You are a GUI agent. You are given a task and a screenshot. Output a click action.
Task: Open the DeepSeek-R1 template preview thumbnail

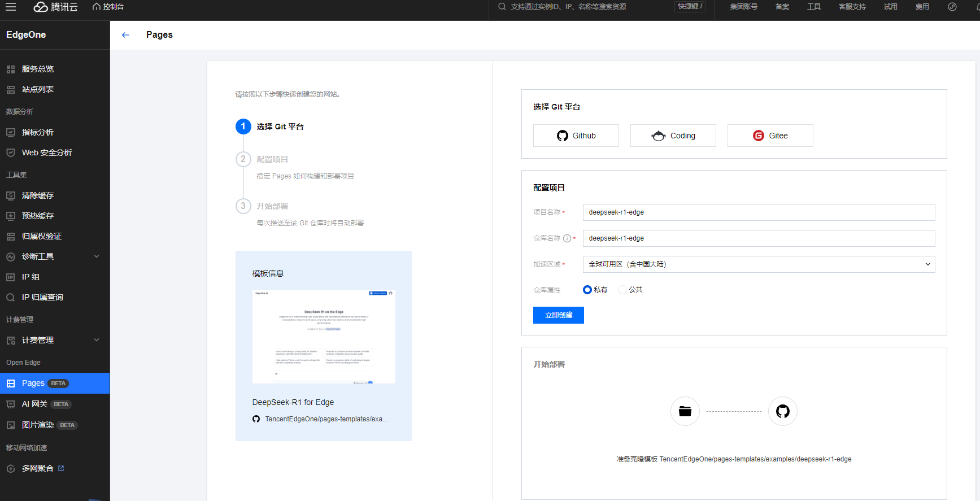point(324,337)
